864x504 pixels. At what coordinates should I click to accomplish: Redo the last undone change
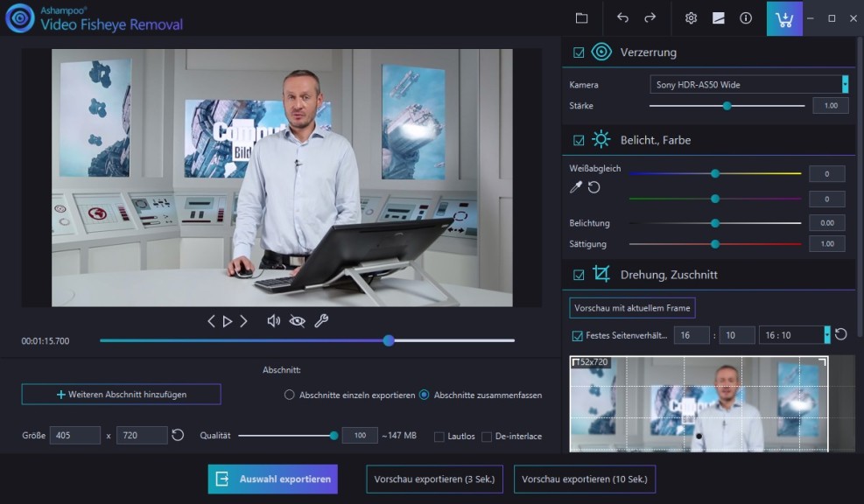pos(650,18)
